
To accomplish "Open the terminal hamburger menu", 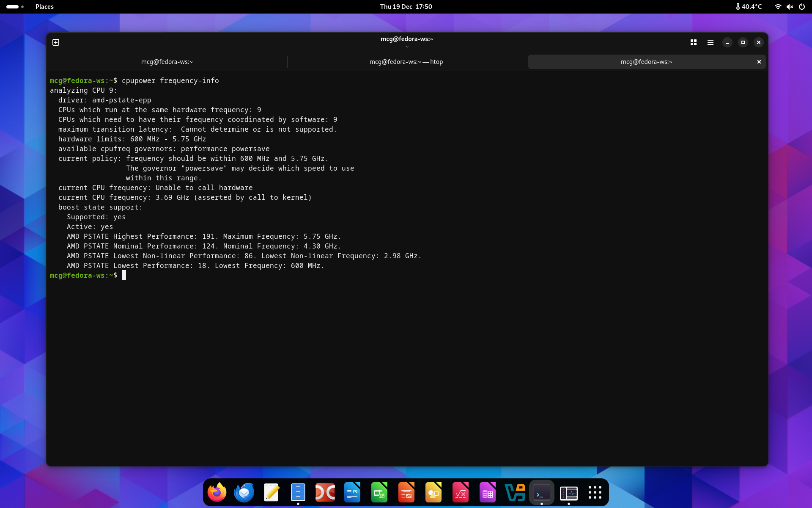I will point(710,42).
